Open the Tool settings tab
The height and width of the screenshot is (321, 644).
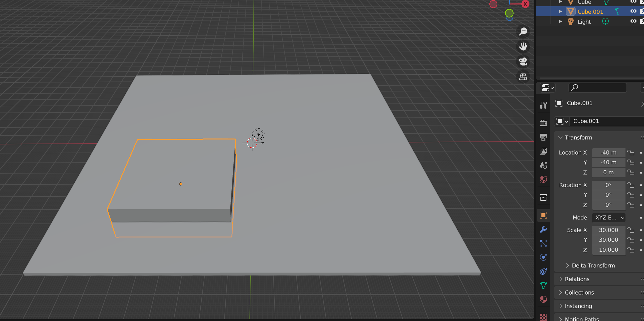(543, 105)
